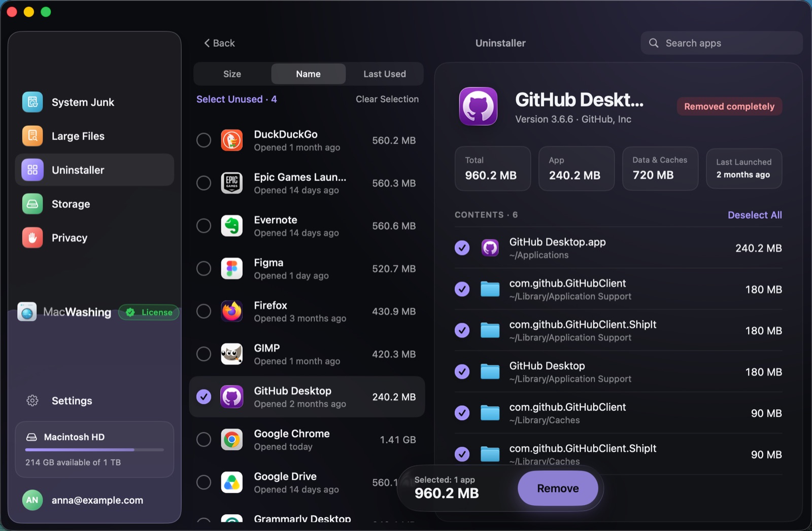
Task: Click the DuckDuckGo app icon
Action: [232, 140]
